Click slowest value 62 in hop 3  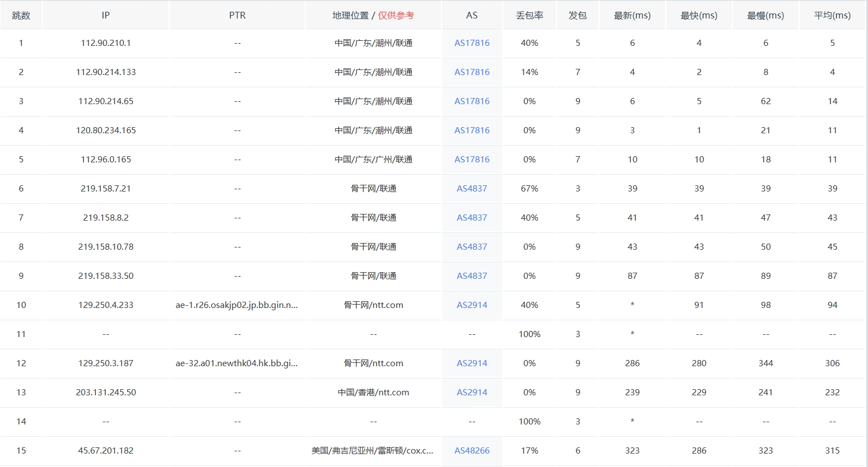pyautogui.click(x=766, y=101)
